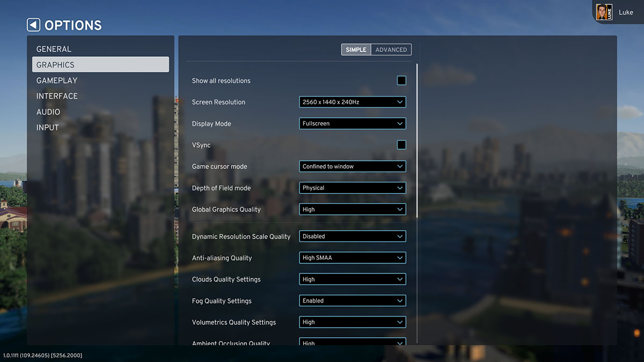Open the Audio options category
644x362 pixels.
pyautogui.click(x=48, y=112)
